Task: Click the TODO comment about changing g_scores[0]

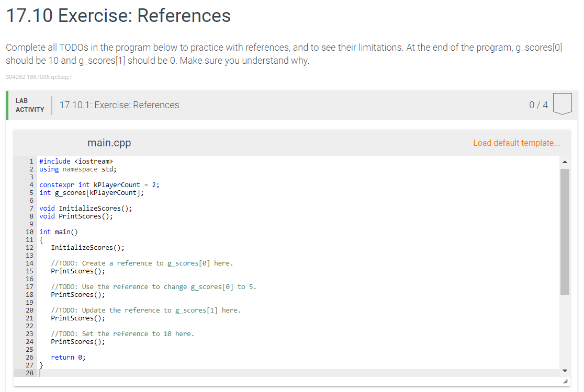Action: point(154,286)
